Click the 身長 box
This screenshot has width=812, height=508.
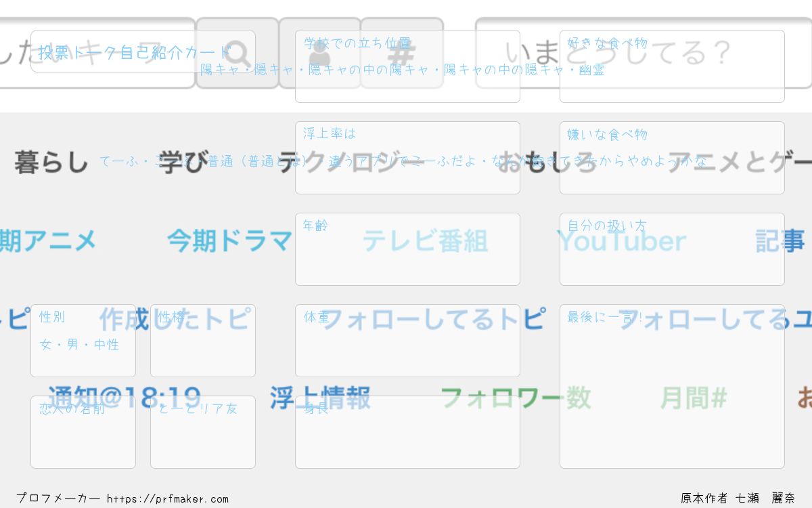[x=407, y=432]
